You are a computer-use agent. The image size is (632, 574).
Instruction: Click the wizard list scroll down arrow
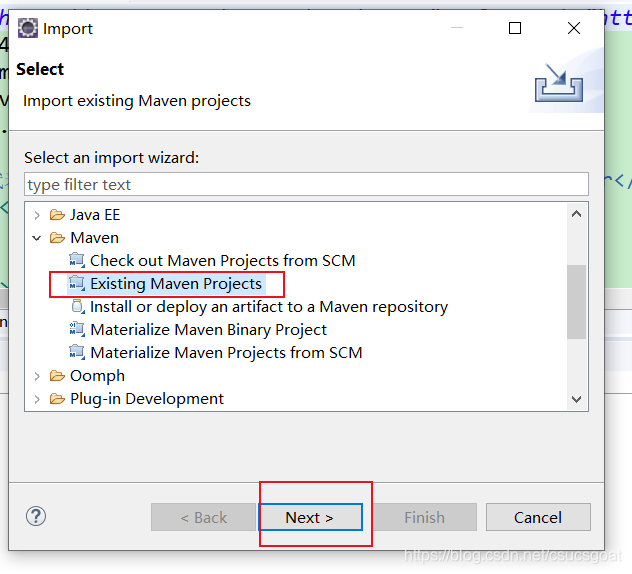click(576, 399)
